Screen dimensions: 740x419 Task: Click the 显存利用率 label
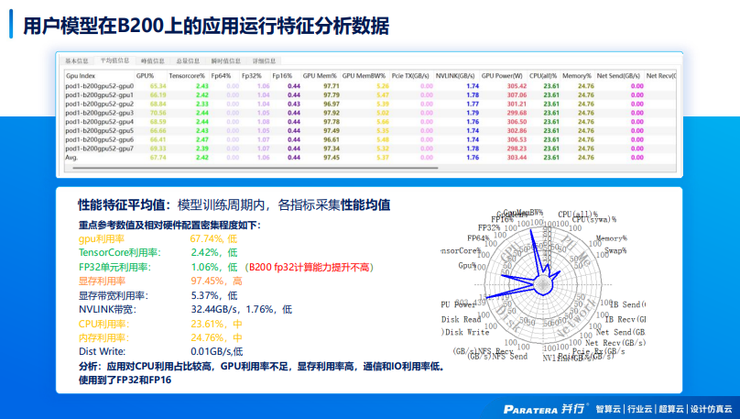(x=102, y=281)
